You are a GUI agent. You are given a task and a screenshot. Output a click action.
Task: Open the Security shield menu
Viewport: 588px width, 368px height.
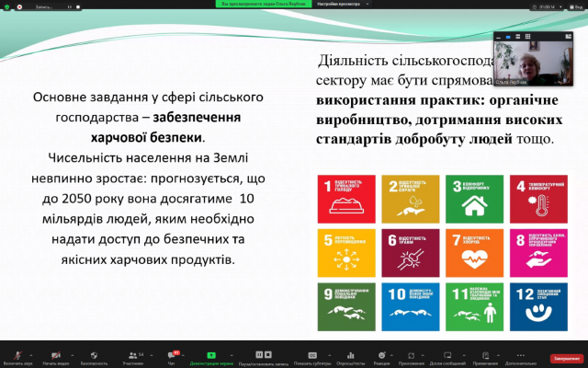point(94,355)
